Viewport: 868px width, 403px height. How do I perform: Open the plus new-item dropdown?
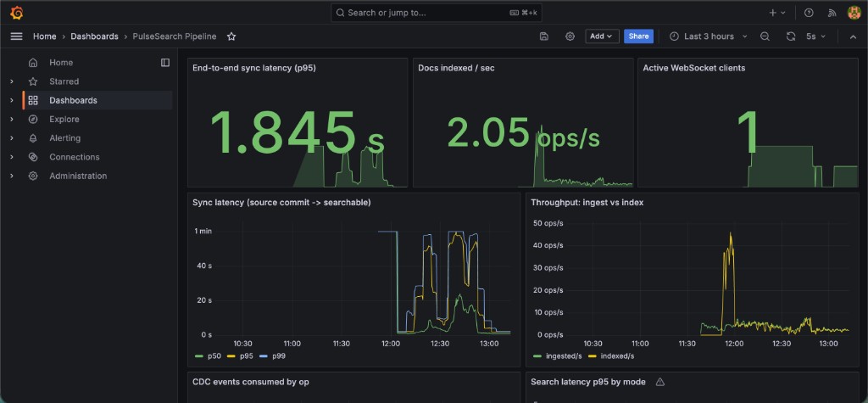777,13
